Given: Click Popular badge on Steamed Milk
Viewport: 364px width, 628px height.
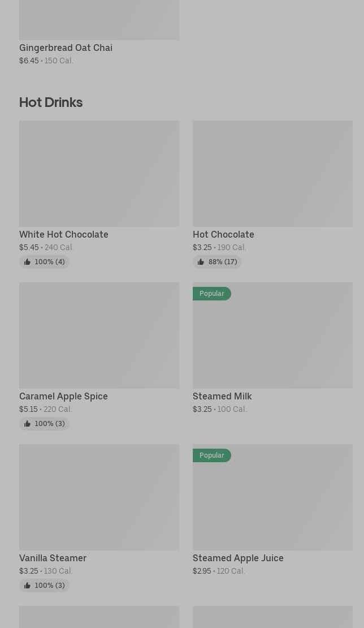Looking at the screenshot, I should pyautogui.click(x=211, y=294).
